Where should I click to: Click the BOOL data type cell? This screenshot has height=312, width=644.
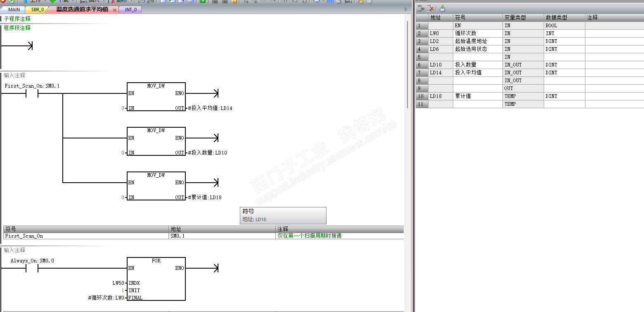pyautogui.click(x=564, y=26)
